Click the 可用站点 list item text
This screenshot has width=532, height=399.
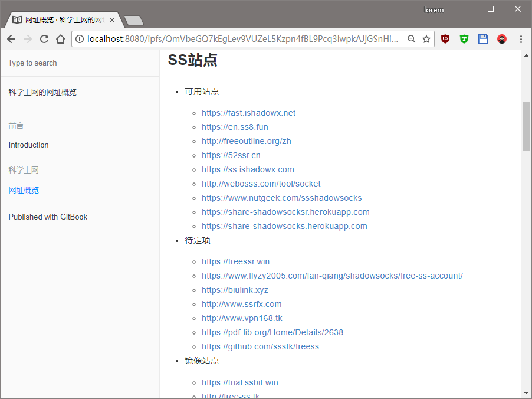(x=202, y=91)
